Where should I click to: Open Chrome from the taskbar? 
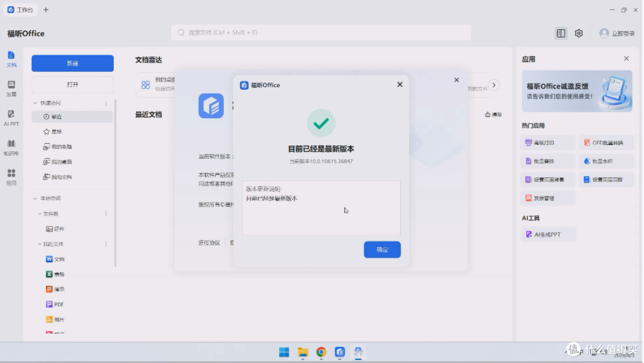point(321,352)
